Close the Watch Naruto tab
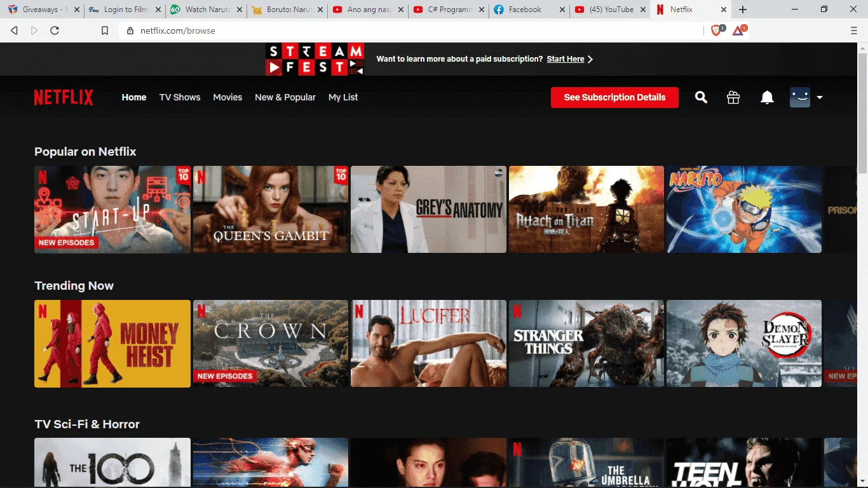 [239, 10]
